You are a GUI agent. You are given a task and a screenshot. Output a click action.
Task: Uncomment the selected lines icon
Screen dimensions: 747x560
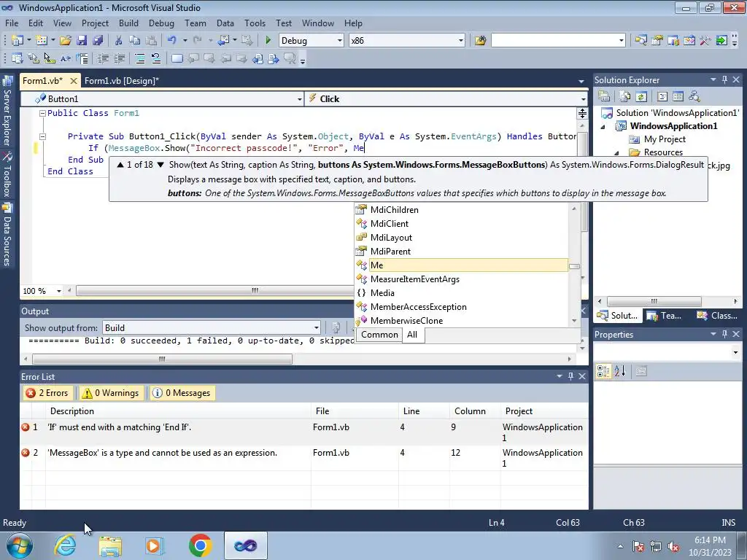[156, 58]
